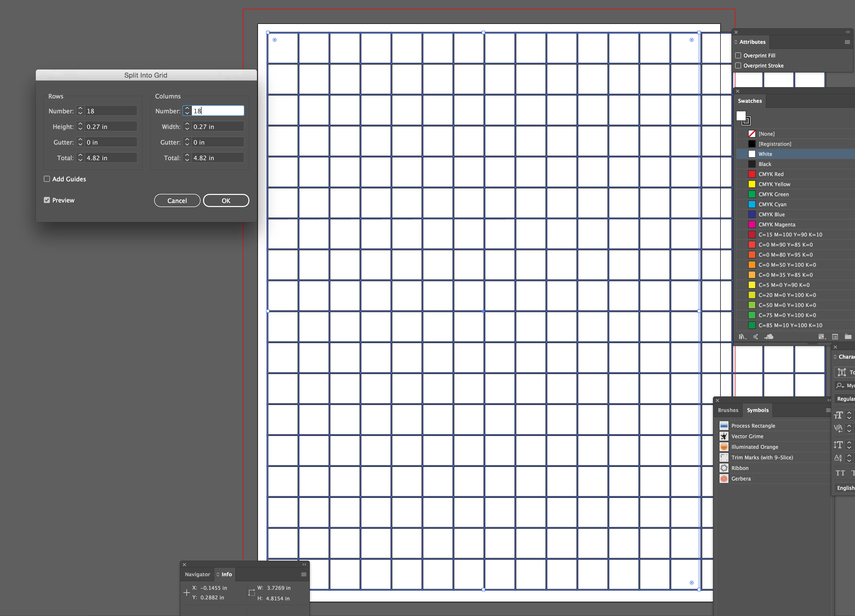This screenshot has height=616, width=855.
Task: Enable the Overprint Fill checkbox
Action: (x=738, y=55)
